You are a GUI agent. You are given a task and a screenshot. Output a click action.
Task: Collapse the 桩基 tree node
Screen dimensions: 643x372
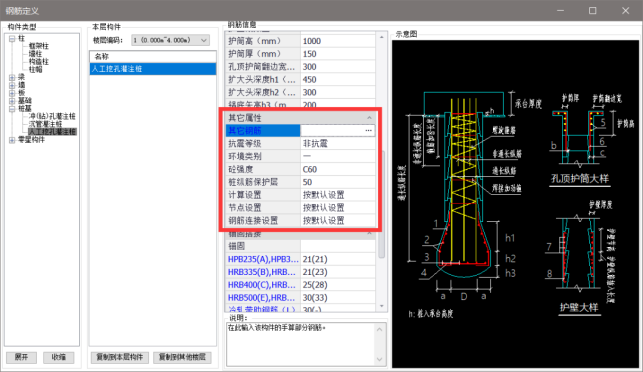click(x=12, y=108)
